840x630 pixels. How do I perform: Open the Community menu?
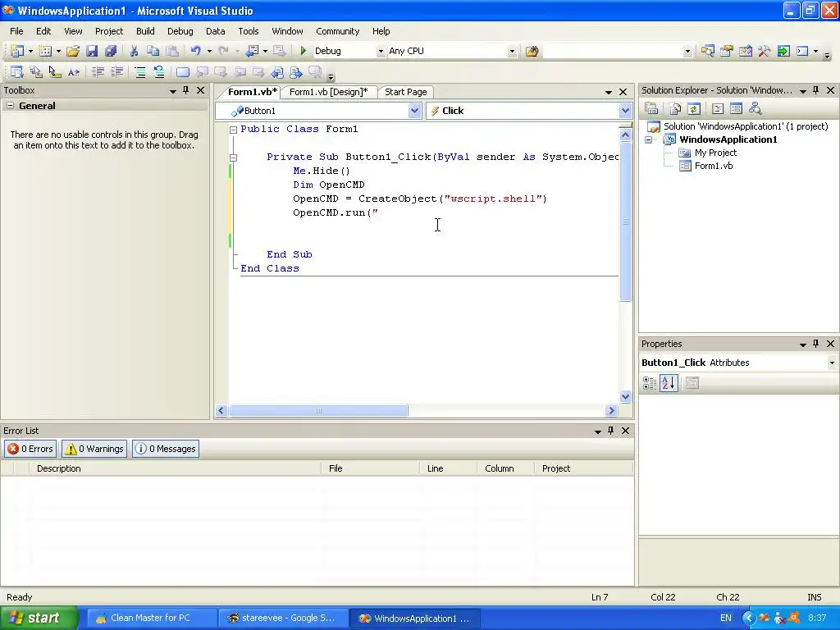tap(337, 31)
